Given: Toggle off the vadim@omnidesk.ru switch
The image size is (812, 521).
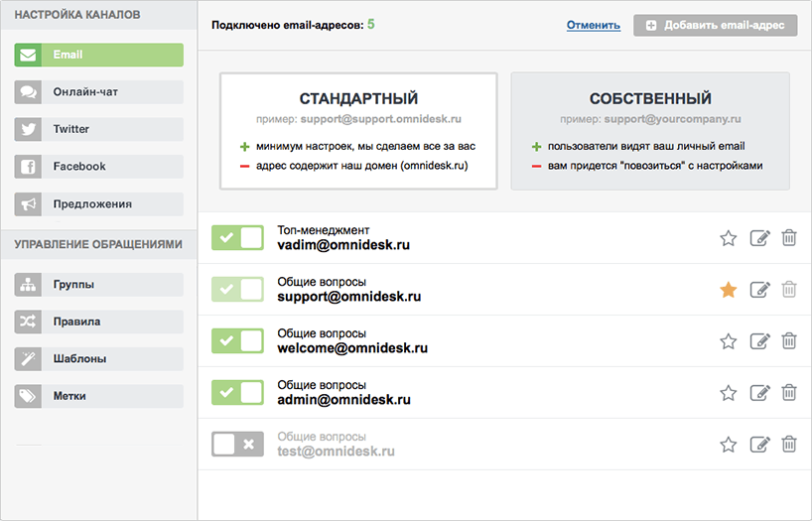Looking at the screenshot, I should (237, 238).
